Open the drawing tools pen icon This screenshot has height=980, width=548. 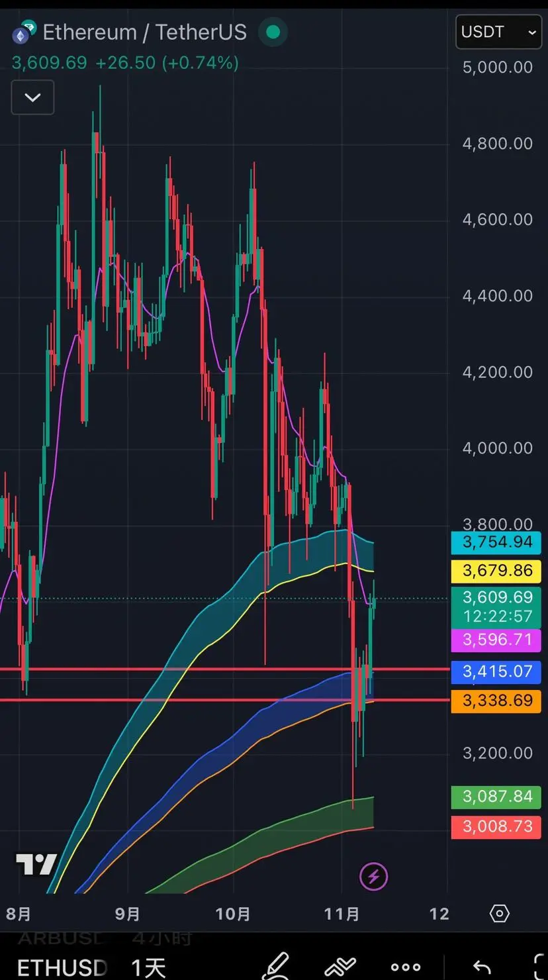coord(276,966)
